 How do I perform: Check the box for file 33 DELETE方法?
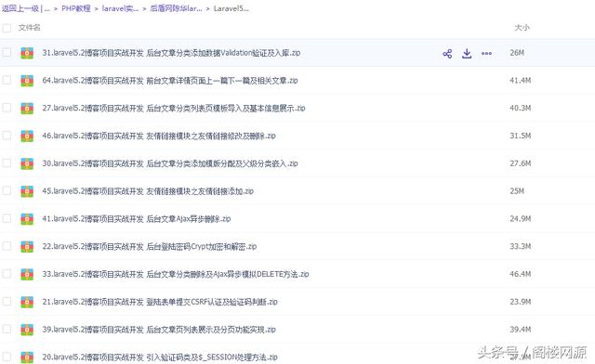click(x=7, y=274)
